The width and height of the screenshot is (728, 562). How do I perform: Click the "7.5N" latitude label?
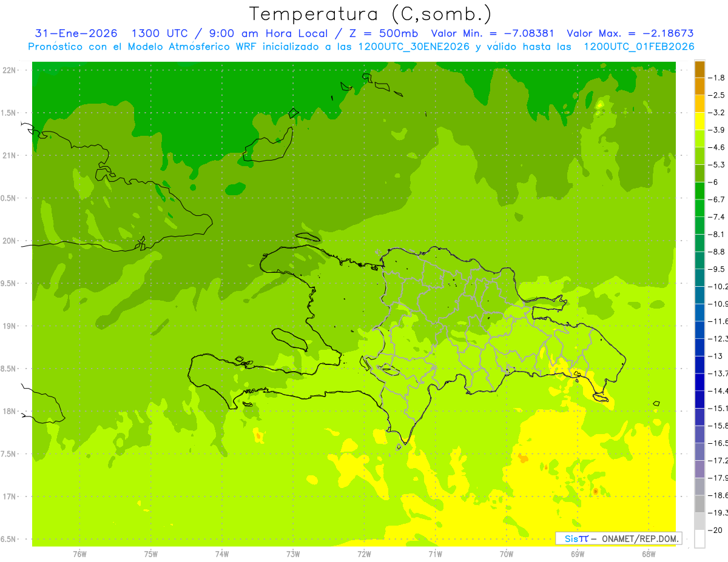click(9, 454)
